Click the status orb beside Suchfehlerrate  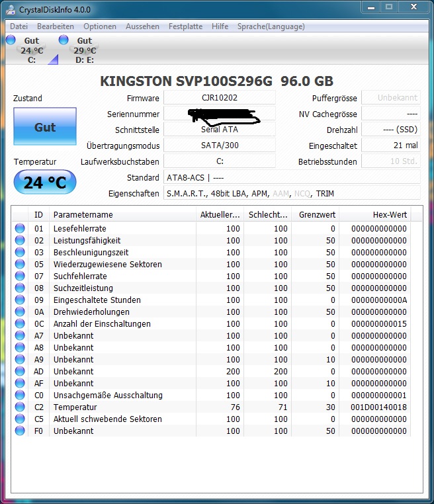coord(20,276)
